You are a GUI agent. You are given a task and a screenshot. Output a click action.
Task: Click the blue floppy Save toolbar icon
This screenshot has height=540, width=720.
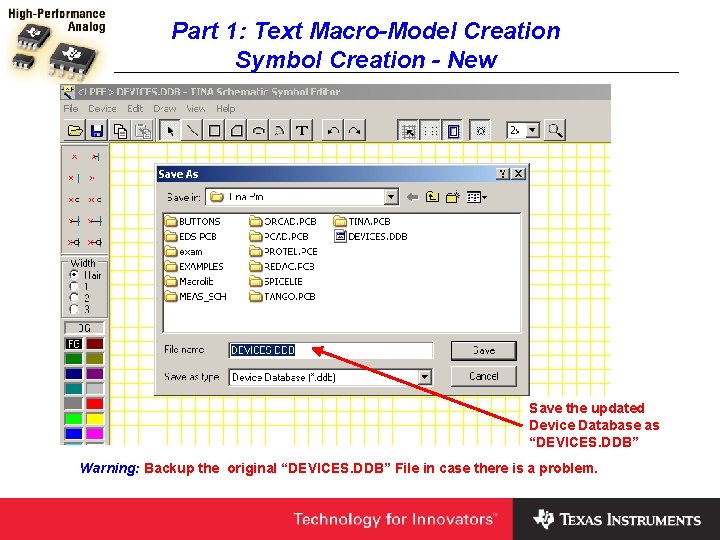pyautogui.click(x=96, y=131)
